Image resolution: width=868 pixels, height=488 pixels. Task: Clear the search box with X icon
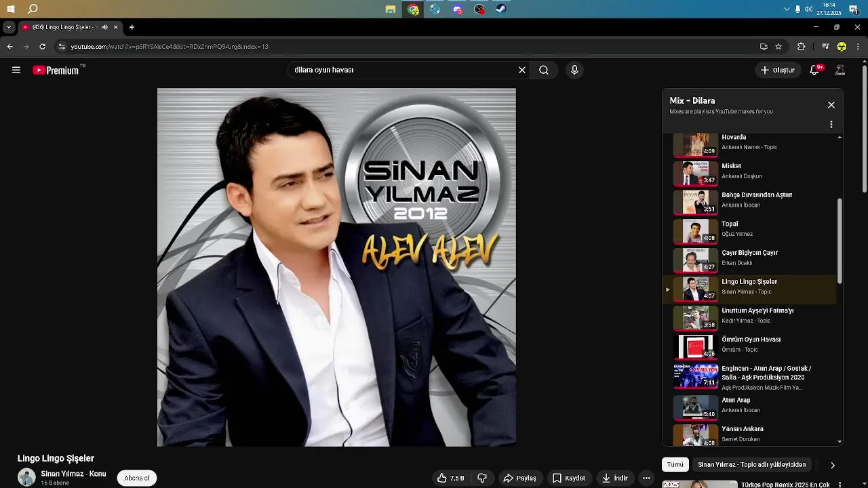[x=522, y=70]
